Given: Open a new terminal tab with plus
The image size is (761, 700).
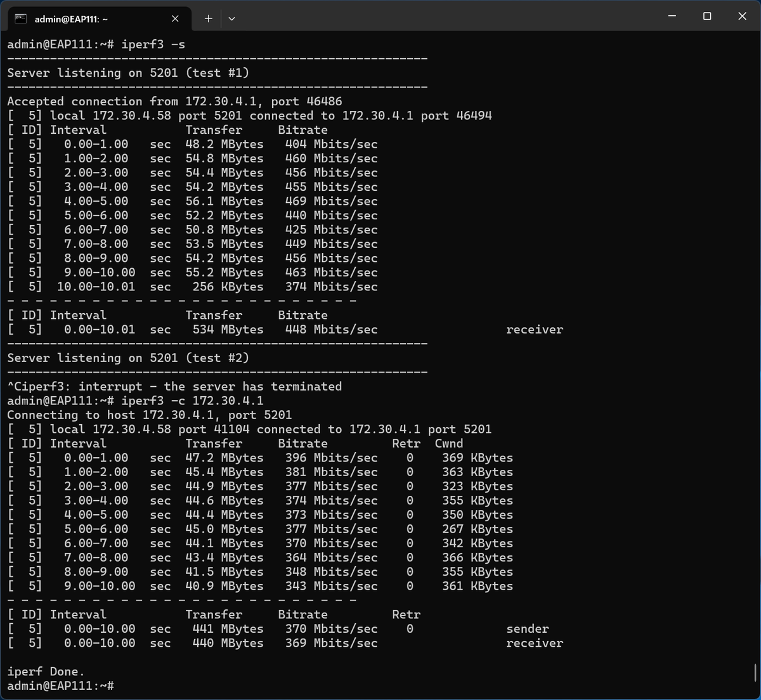Looking at the screenshot, I should click(208, 18).
